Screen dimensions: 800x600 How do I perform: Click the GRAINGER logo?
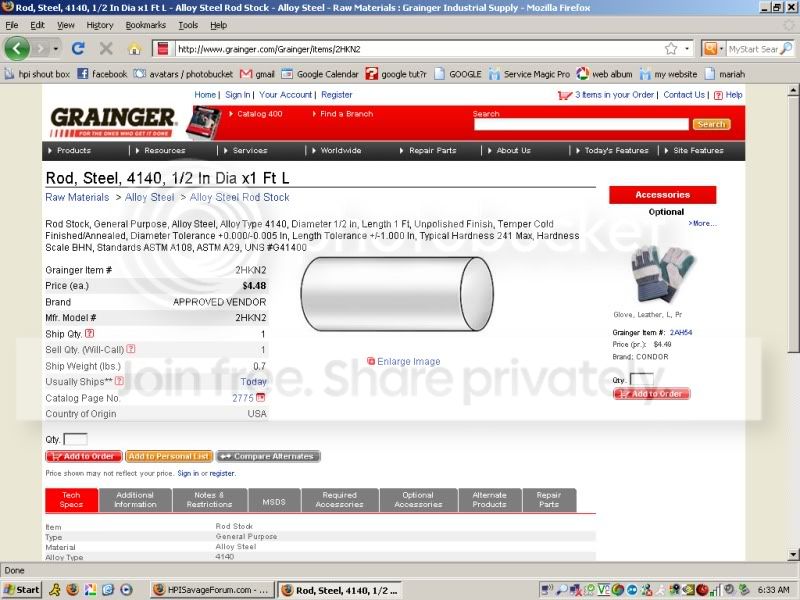click(x=113, y=121)
